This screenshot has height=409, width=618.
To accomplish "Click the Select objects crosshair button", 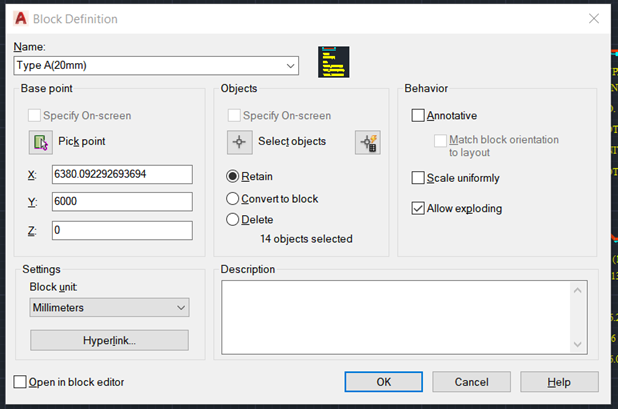I will click(240, 142).
